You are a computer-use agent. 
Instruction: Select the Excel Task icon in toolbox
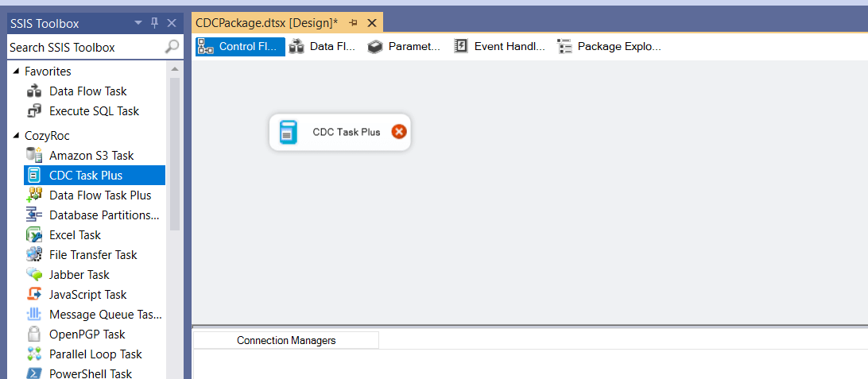(34, 235)
